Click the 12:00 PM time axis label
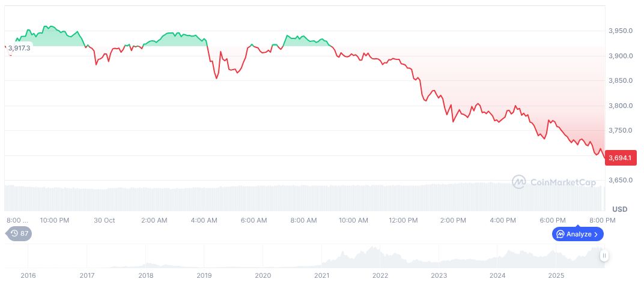Image resolution: width=644 pixels, height=282 pixels. tap(403, 220)
